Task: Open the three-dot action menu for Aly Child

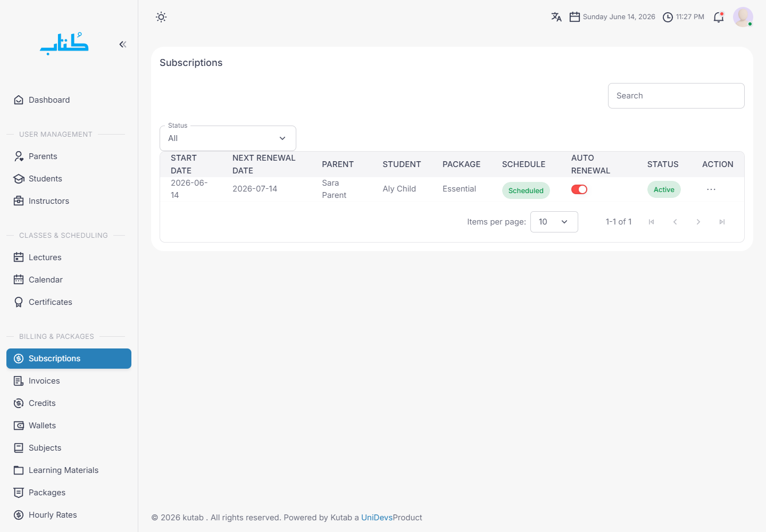Action: (x=711, y=189)
